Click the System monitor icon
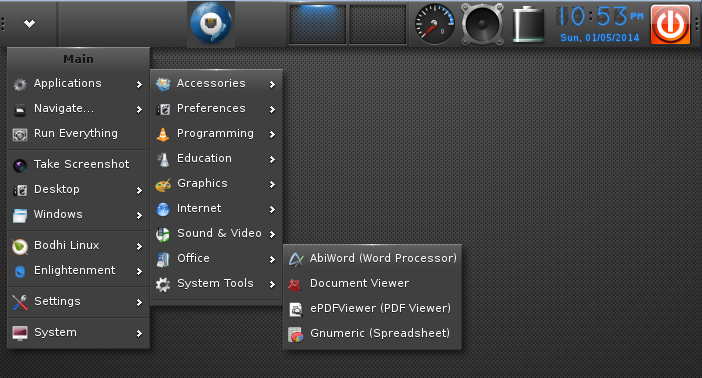 (20, 333)
